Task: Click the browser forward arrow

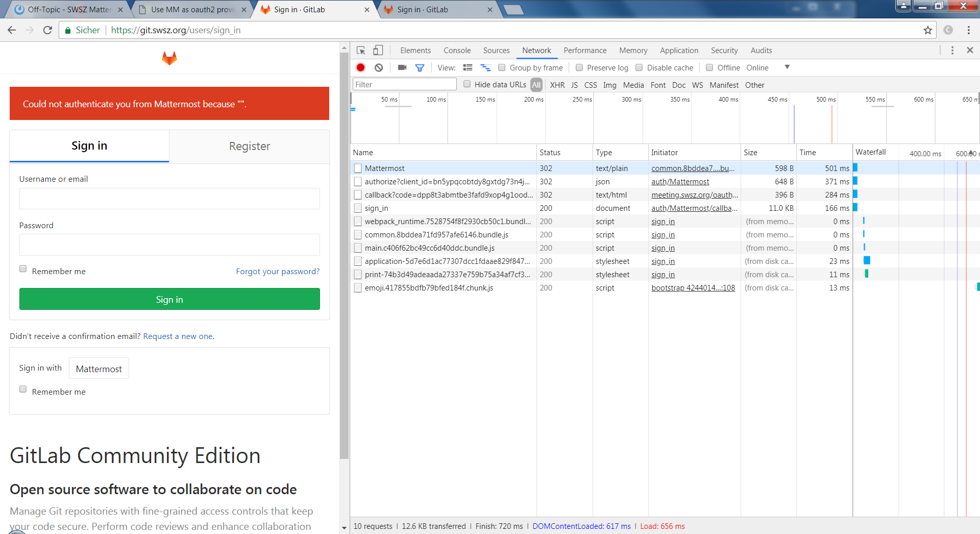Action: 30,30
